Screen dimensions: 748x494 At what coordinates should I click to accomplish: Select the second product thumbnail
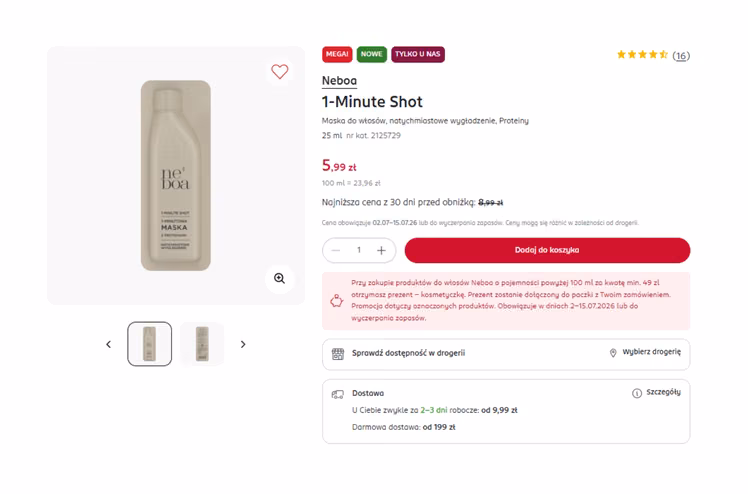pyautogui.click(x=202, y=344)
